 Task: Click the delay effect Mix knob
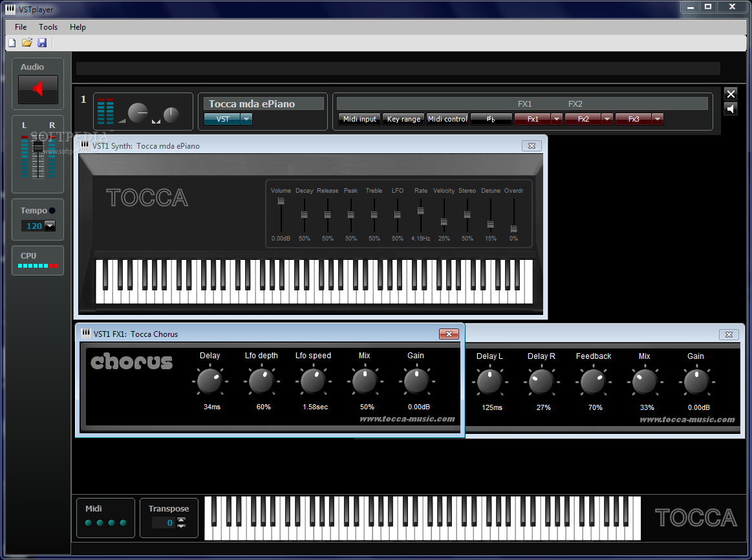(645, 382)
